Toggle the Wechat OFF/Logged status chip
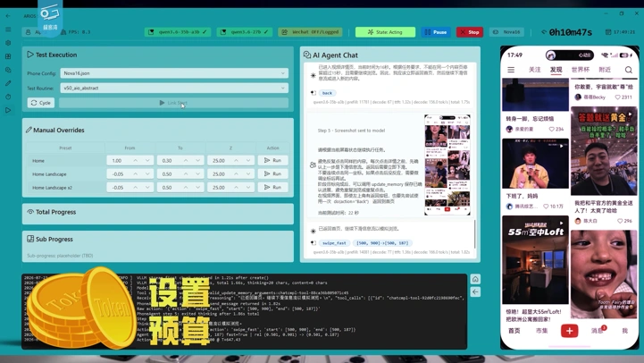This screenshot has height=363, width=644. pyautogui.click(x=311, y=31)
